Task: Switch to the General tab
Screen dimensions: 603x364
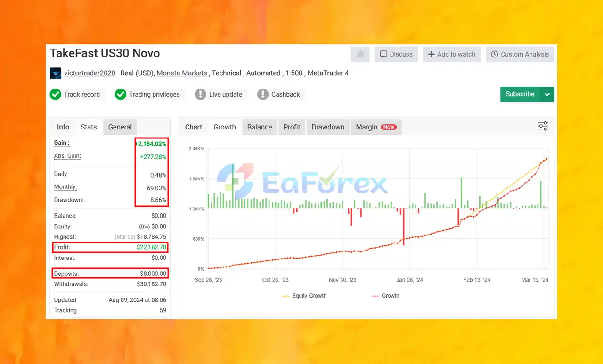Action: (x=120, y=127)
